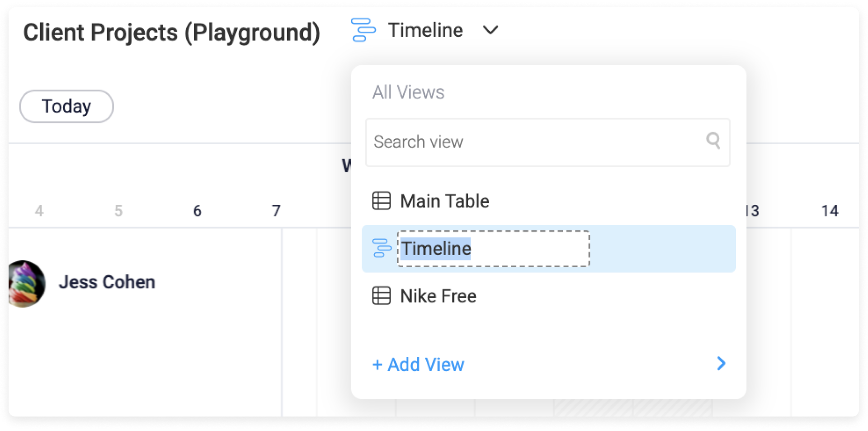Open the Timeline view dropdown label
868x431 pixels.
pyautogui.click(x=425, y=30)
